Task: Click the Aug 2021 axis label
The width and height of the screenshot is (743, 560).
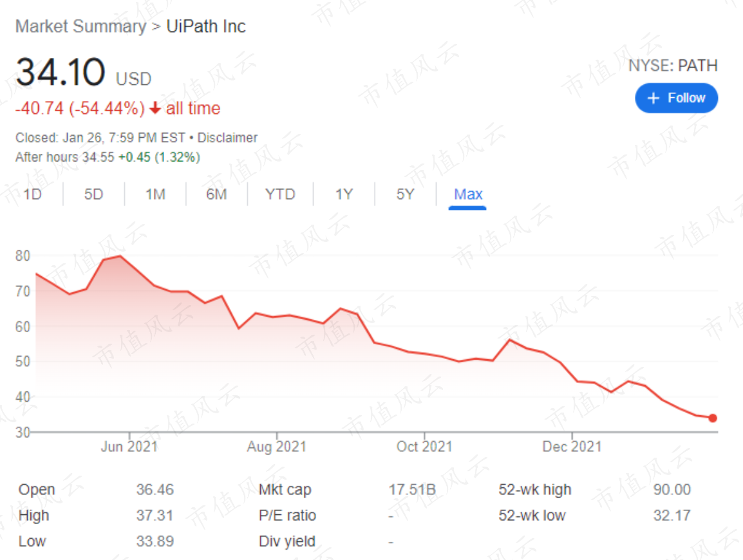Action: (277, 446)
